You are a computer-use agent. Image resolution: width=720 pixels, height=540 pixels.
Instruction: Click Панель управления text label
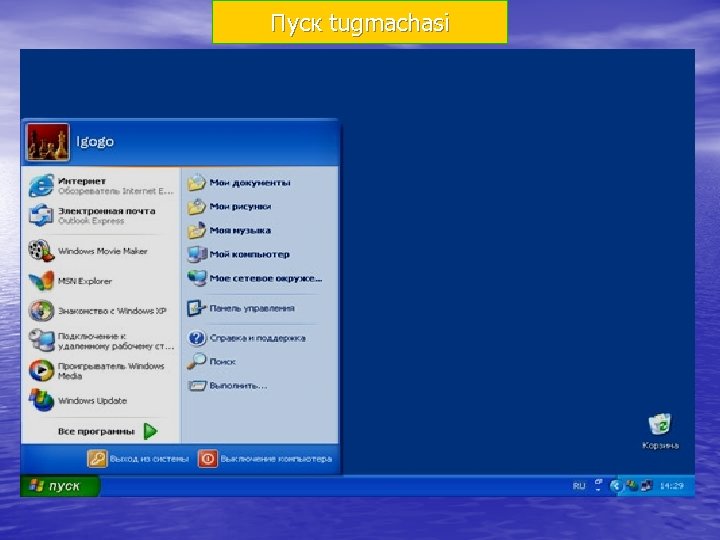(x=252, y=308)
